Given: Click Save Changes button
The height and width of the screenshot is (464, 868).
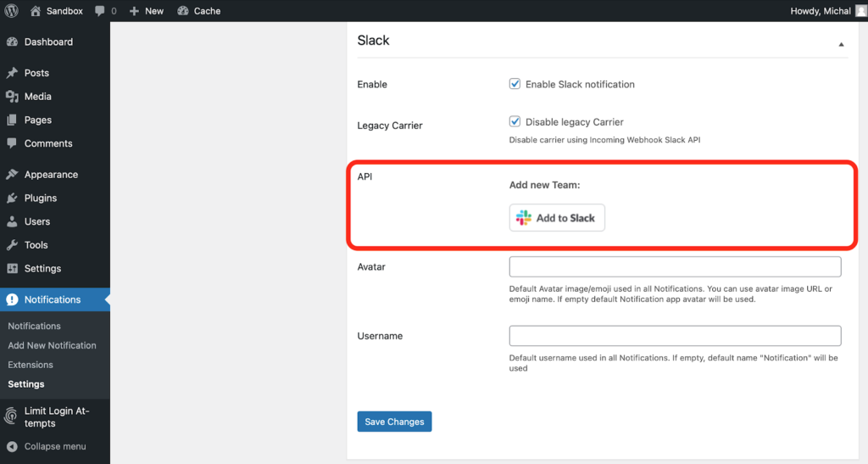Looking at the screenshot, I should pyautogui.click(x=394, y=422).
